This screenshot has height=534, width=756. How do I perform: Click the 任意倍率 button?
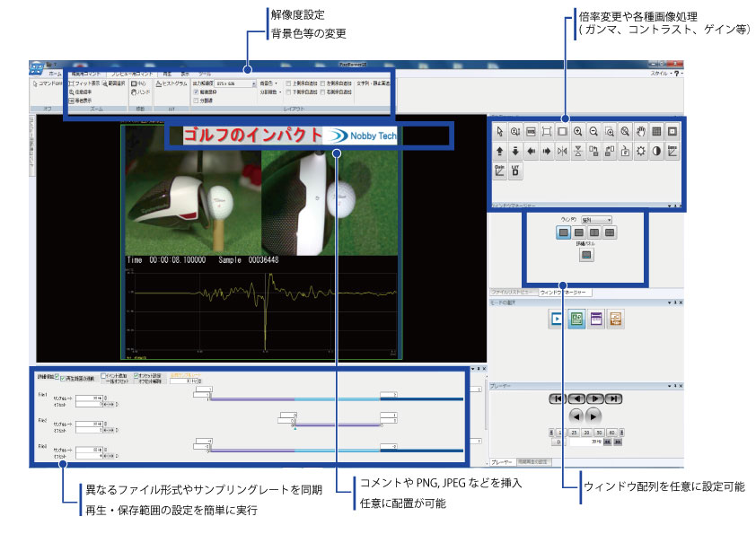click(80, 92)
